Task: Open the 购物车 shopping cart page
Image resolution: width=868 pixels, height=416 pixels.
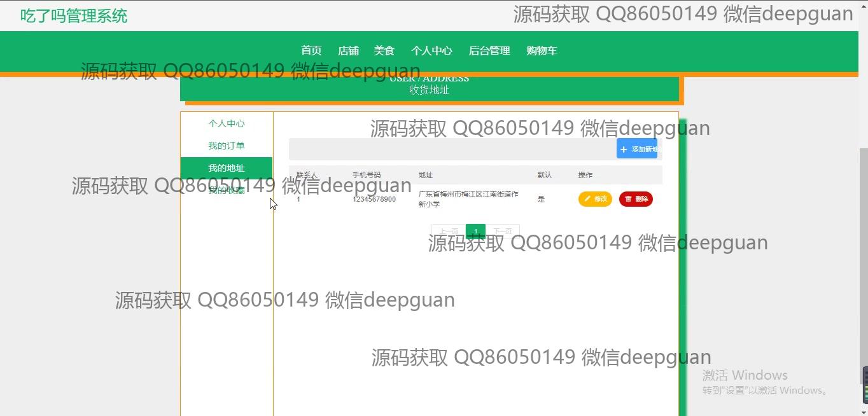Action: (542, 51)
